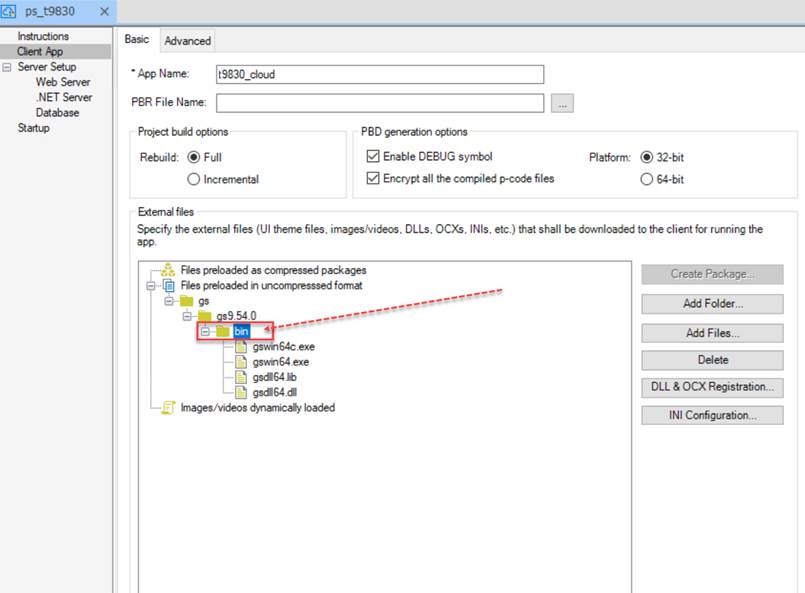805x593 pixels.
Task: Choose the 64-bit platform option
Action: click(647, 179)
